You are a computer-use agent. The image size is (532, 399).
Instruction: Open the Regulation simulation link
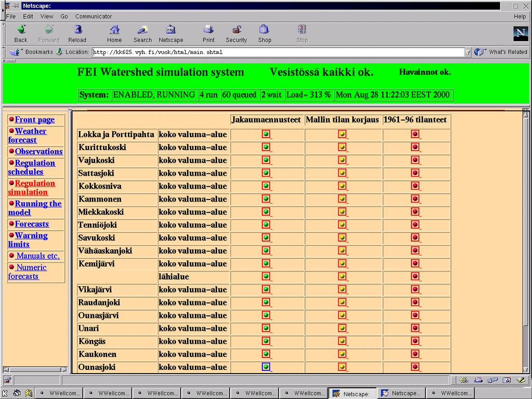click(32, 188)
